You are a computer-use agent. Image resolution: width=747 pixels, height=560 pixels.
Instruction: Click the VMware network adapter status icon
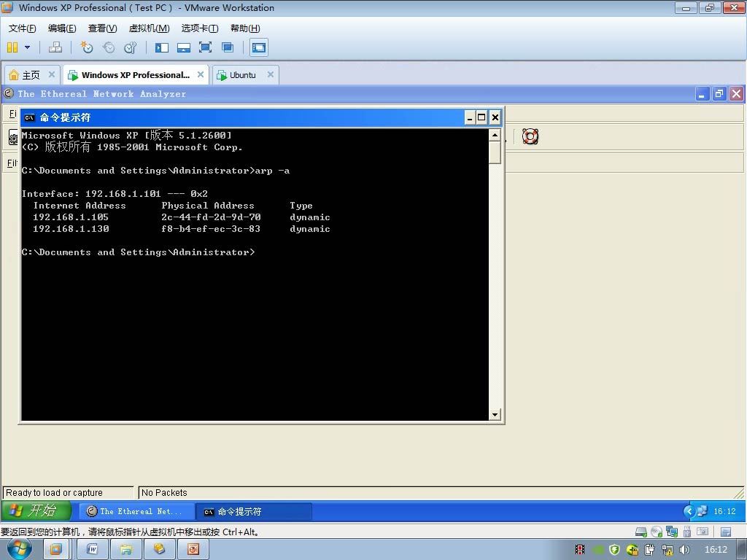click(x=672, y=532)
